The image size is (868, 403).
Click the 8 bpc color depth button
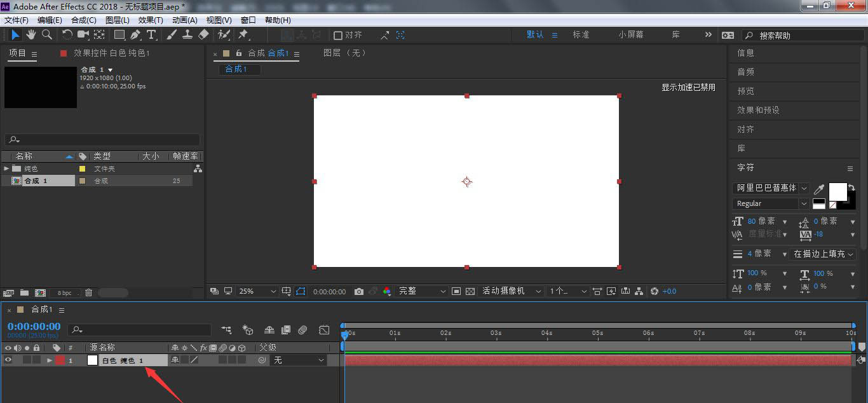coord(65,293)
